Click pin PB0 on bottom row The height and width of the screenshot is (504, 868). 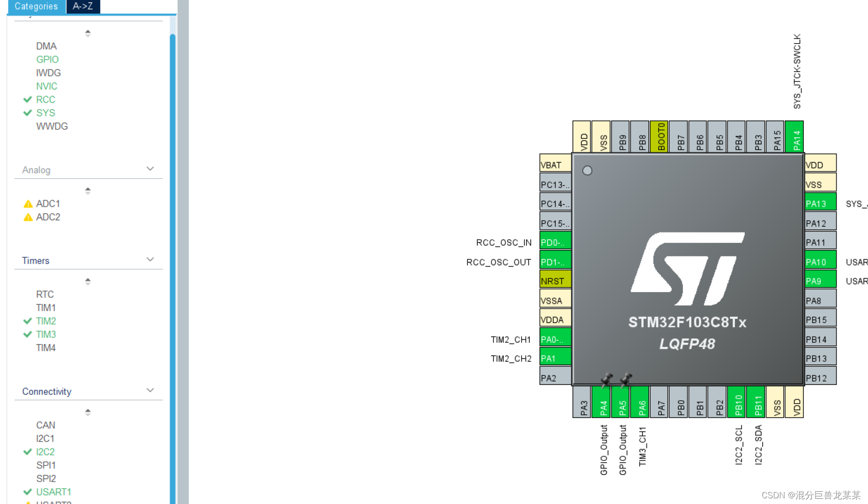678,402
